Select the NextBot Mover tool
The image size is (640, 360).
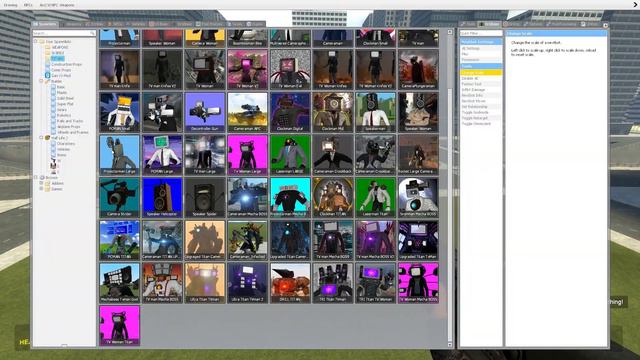(x=481, y=101)
